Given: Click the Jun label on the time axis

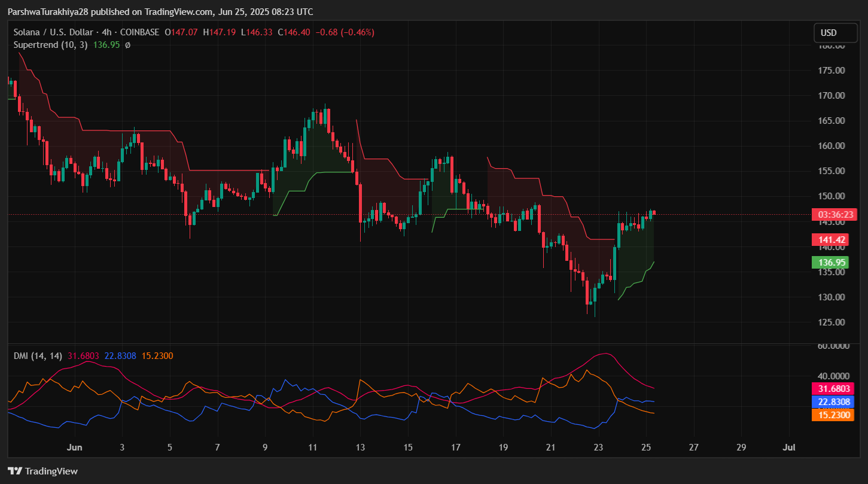Looking at the screenshot, I should (x=74, y=447).
